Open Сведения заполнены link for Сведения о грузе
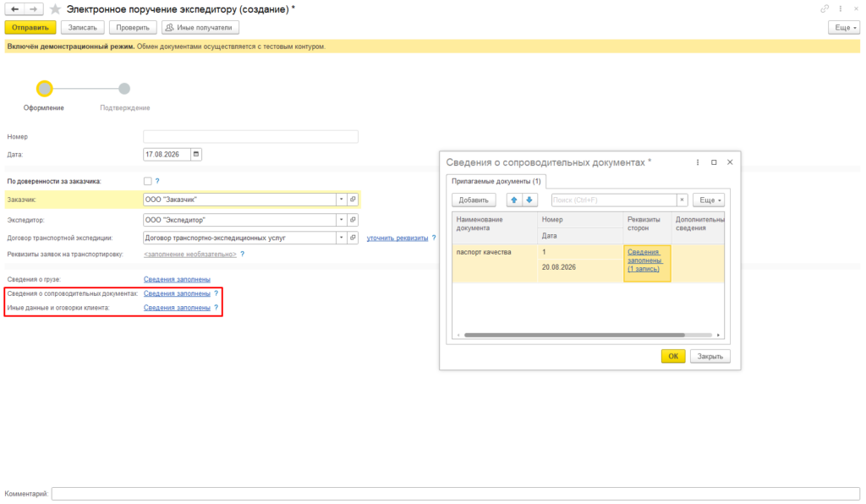This screenshot has height=504, width=866. (x=177, y=279)
